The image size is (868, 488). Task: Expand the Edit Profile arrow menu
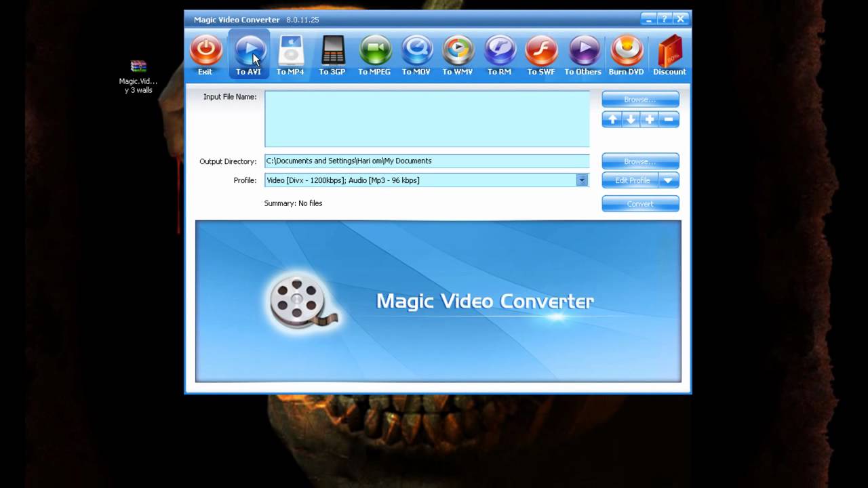pos(669,180)
